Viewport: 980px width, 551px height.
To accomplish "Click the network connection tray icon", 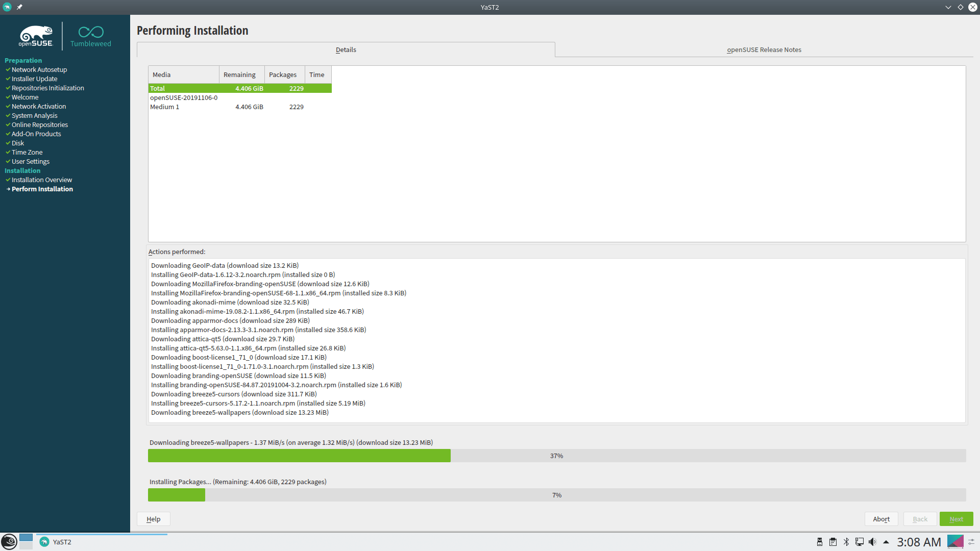I will click(859, 542).
